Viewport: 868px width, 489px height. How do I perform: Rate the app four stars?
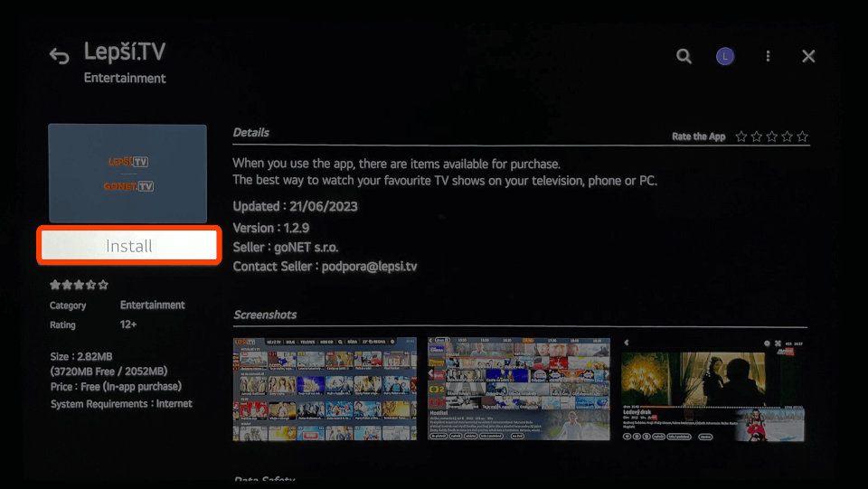coord(788,136)
